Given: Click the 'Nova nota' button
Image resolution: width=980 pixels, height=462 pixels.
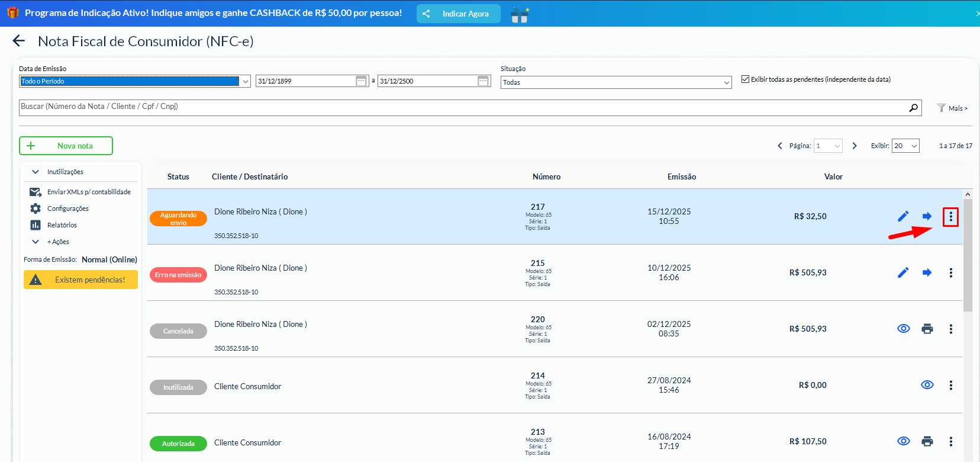Looking at the screenshot, I should 66,146.
